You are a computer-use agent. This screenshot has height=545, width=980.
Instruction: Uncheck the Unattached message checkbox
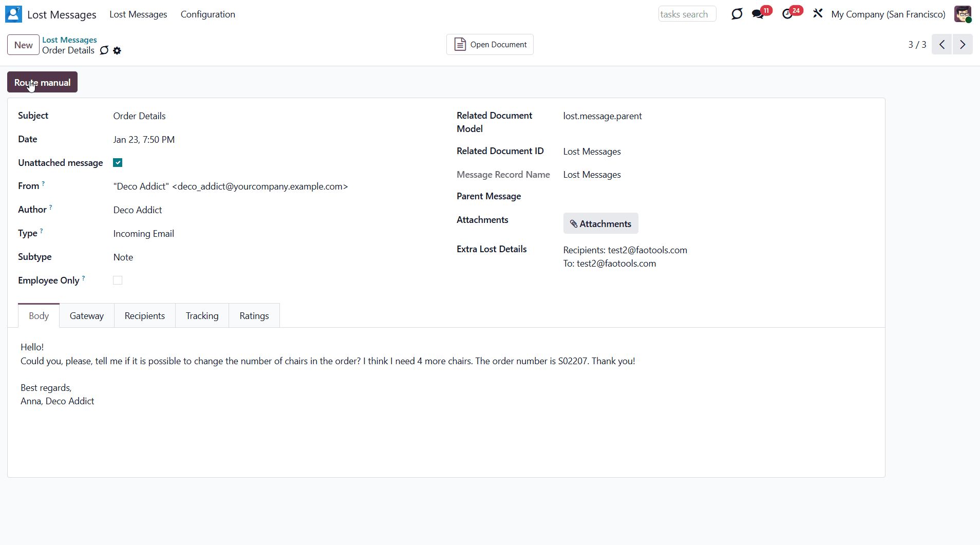click(x=118, y=163)
